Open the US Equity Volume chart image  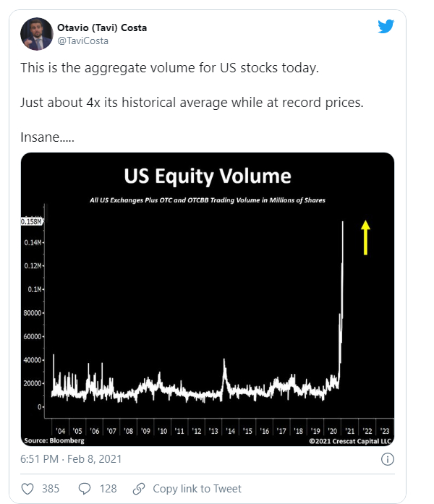point(208,299)
